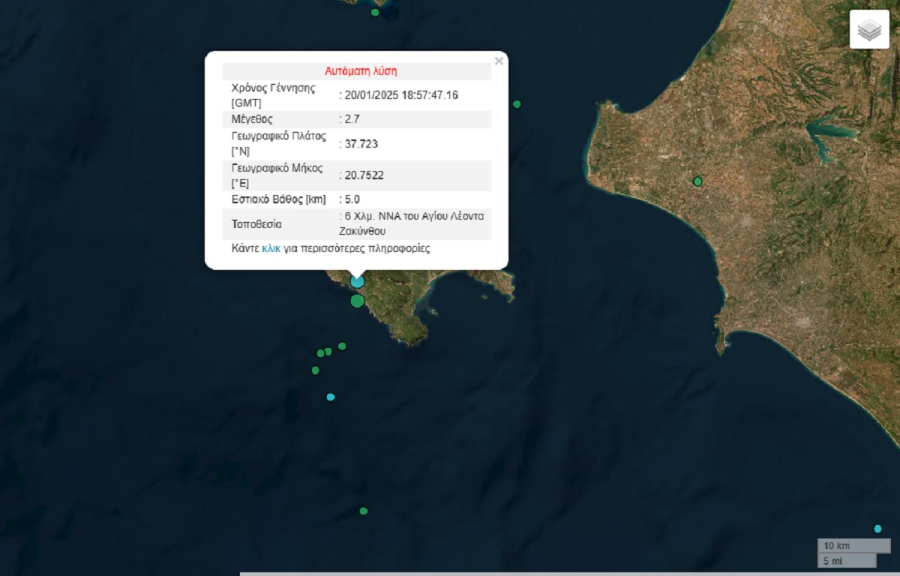This screenshot has height=576, width=900.
Task: Follow the 'κλικ' link for more information
Action: click(271, 248)
